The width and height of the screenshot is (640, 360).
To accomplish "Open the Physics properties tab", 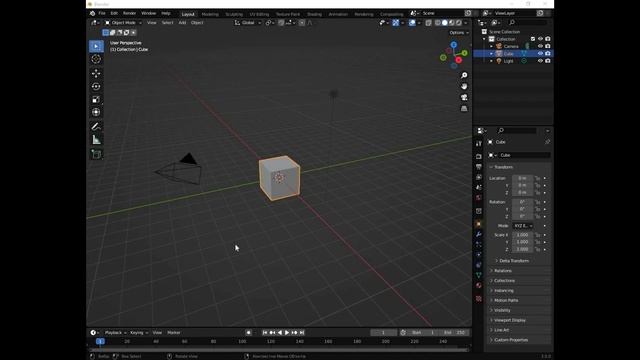I will pos(479,255).
